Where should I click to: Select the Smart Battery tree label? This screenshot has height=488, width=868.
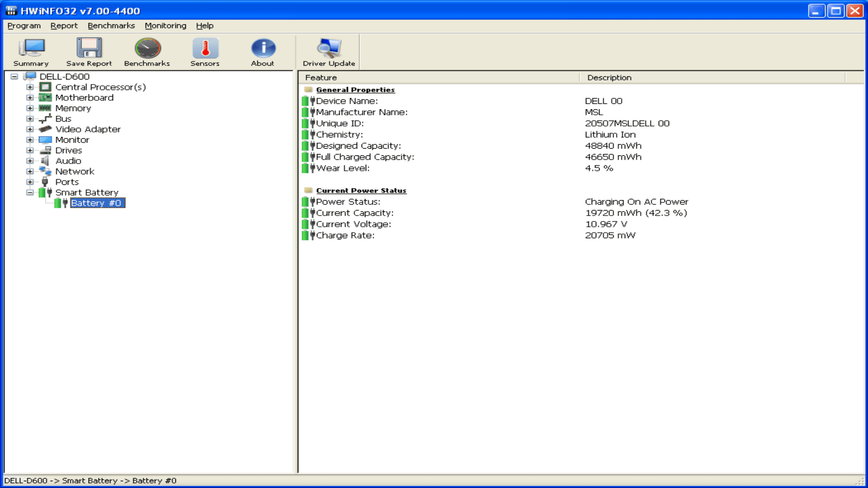pyautogui.click(x=87, y=192)
